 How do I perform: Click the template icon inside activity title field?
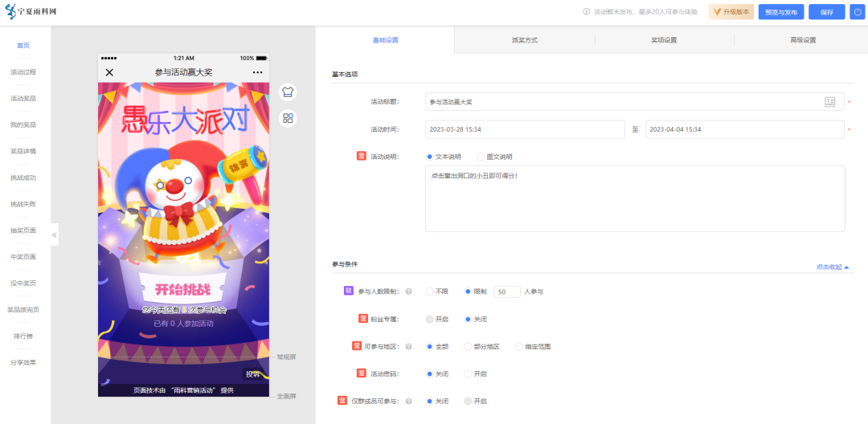(x=829, y=102)
